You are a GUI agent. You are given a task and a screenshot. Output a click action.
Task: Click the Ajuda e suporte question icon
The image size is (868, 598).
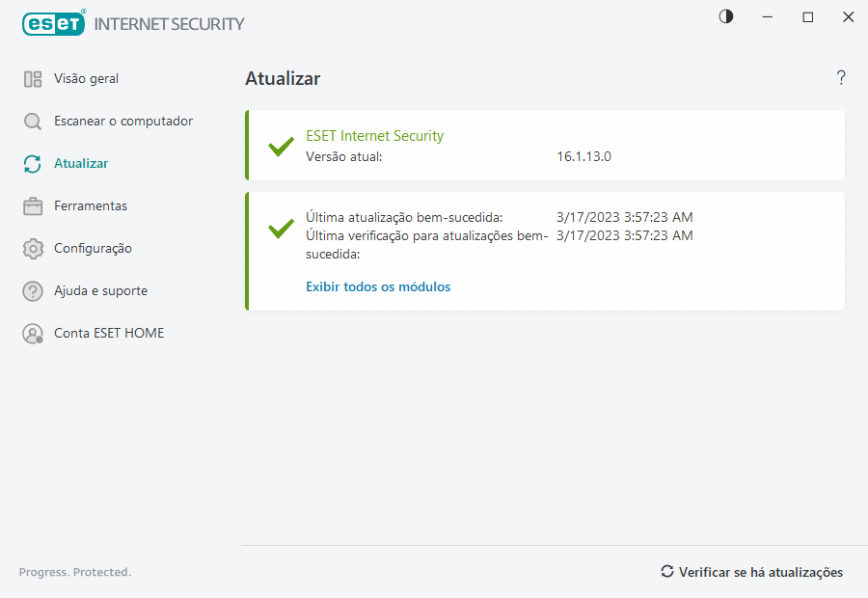33,291
